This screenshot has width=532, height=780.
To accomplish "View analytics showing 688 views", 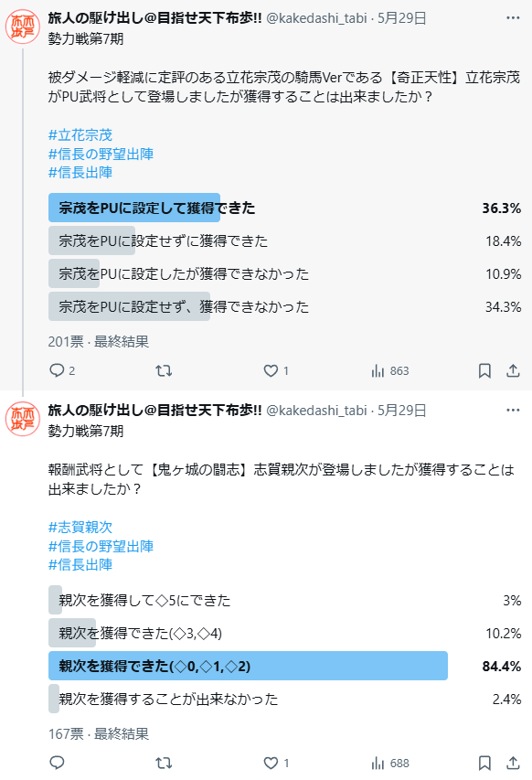I will tap(389, 763).
